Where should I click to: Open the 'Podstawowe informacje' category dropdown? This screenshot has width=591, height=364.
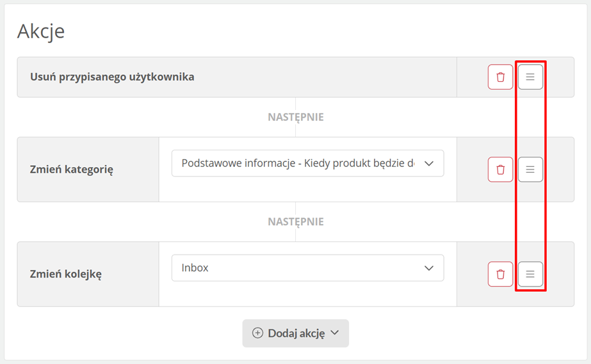(x=307, y=163)
